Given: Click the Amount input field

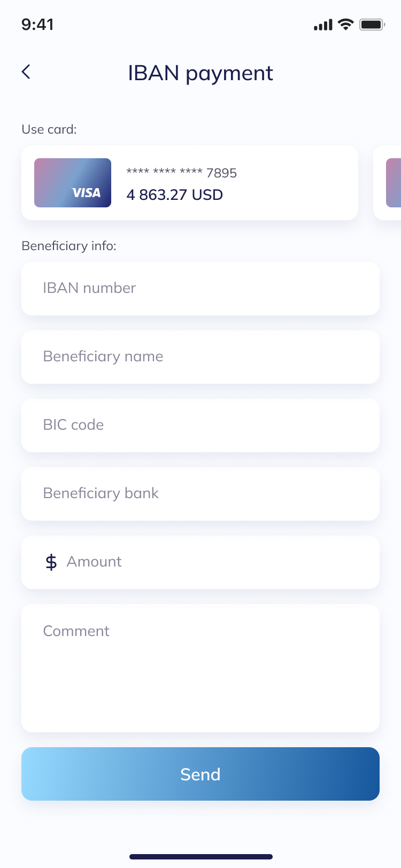Looking at the screenshot, I should (x=214, y=562).
